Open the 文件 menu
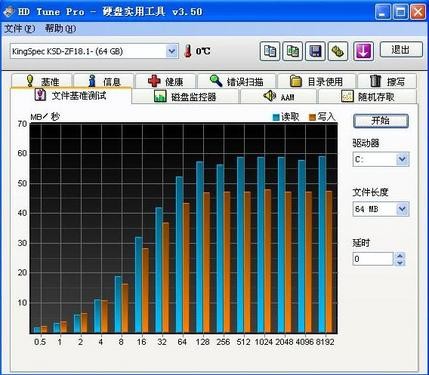The image size is (429, 375). click(19, 29)
